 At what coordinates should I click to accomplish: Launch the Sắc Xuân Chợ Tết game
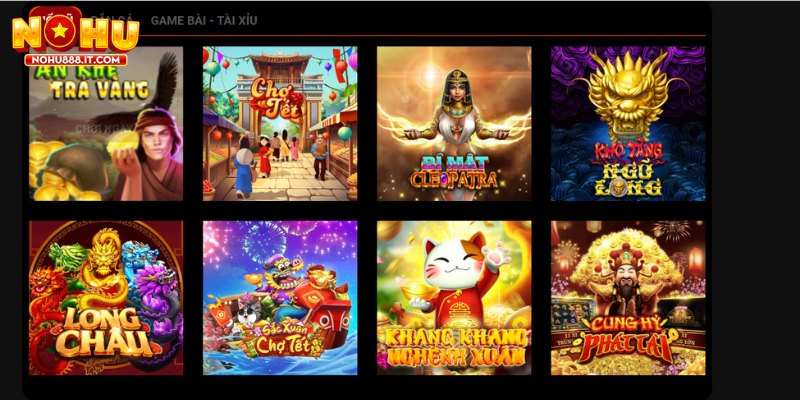pyautogui.click(x=280, y=298)
